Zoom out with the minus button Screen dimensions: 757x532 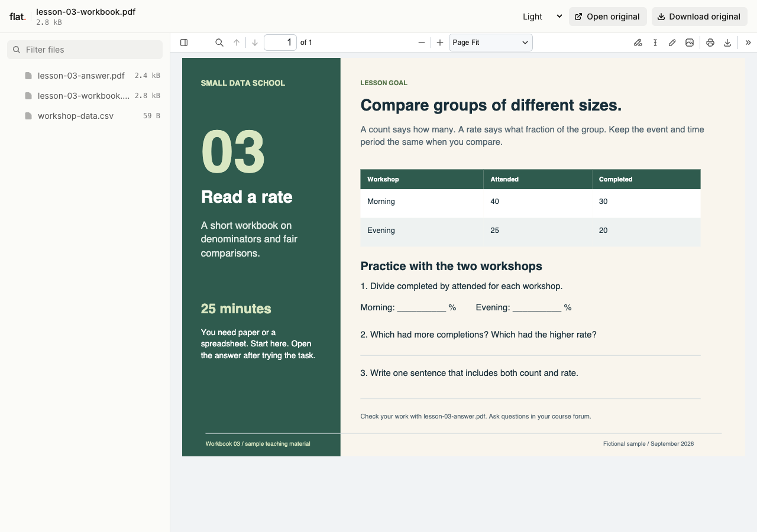tap(422, 43)
